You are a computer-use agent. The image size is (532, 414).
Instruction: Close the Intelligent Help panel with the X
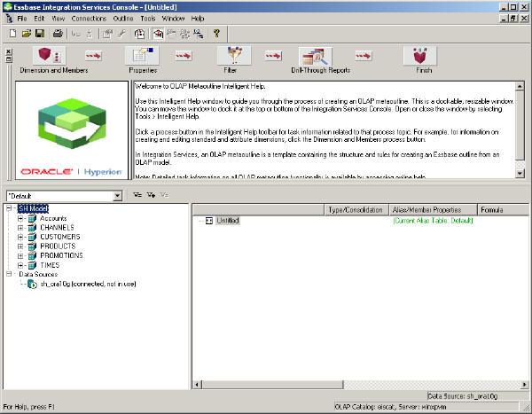tap(9, 51)
